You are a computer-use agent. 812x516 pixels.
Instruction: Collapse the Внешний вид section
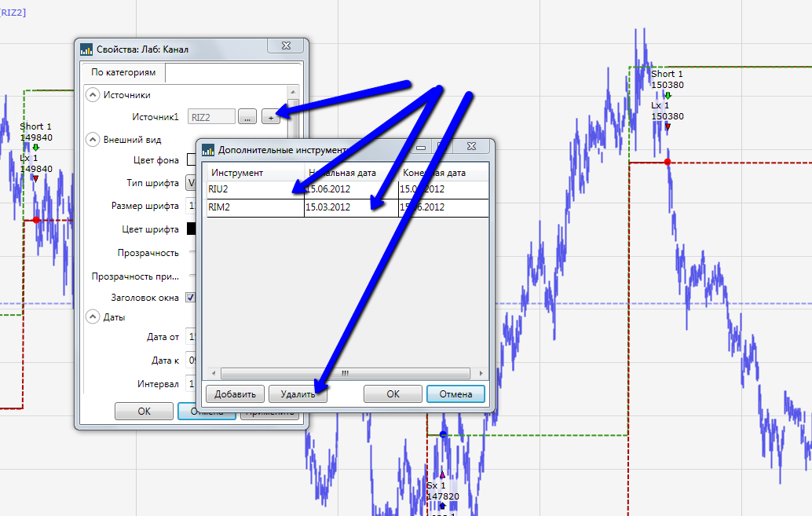coord(93,139)
